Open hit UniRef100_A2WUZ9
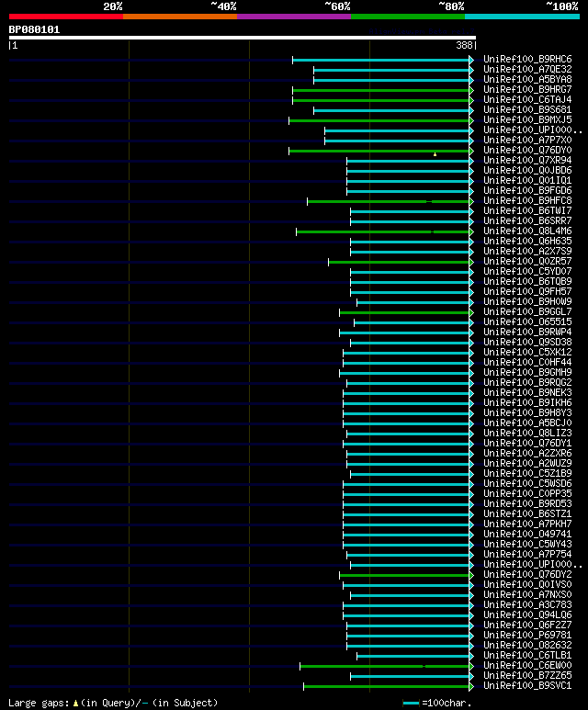 point(527,464)
